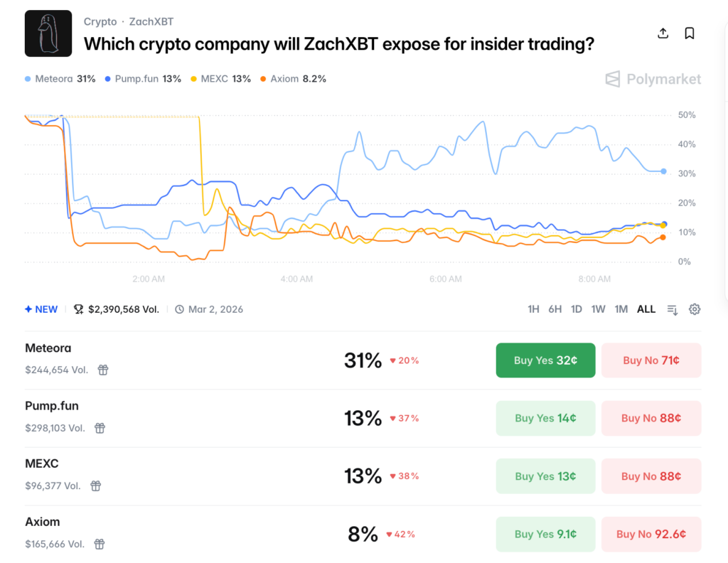This screenshot has height=563, width=728.
Task: Switch chart to 1W range
Action: point(599,309)
